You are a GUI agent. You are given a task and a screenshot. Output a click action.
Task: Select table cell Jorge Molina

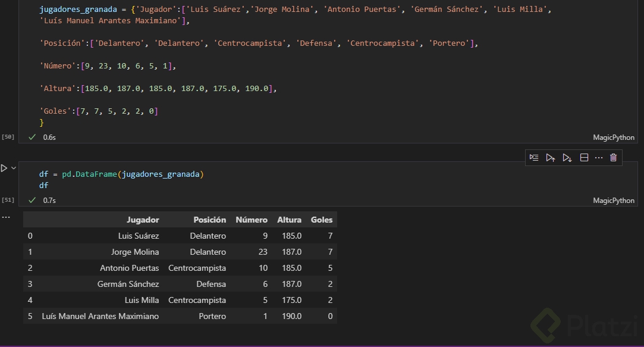(135, 252)
